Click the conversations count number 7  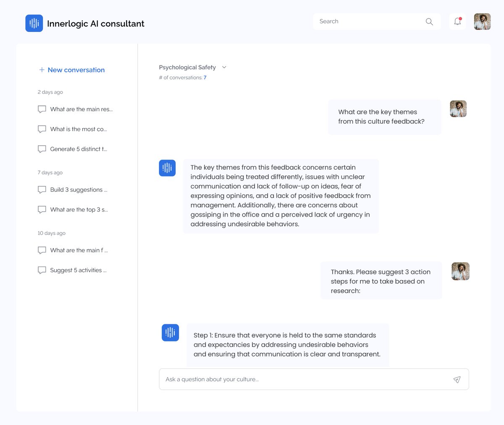click(205, 78)
